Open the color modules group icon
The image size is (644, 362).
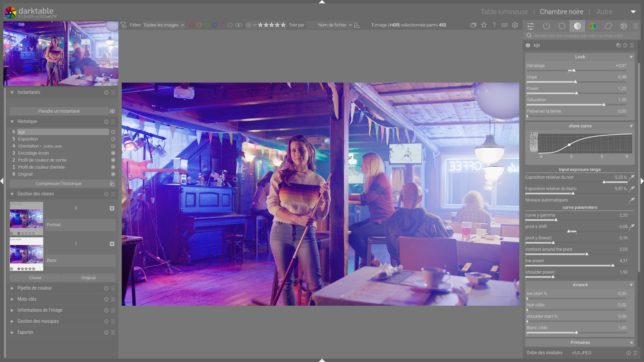pyautogui.click(x=593, y=26)
